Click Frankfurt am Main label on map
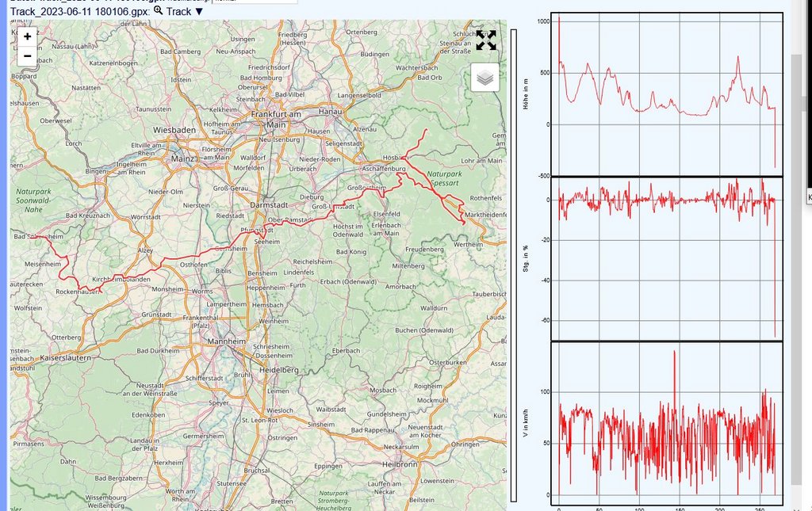The image size is (812, 511). pos(276,119)
